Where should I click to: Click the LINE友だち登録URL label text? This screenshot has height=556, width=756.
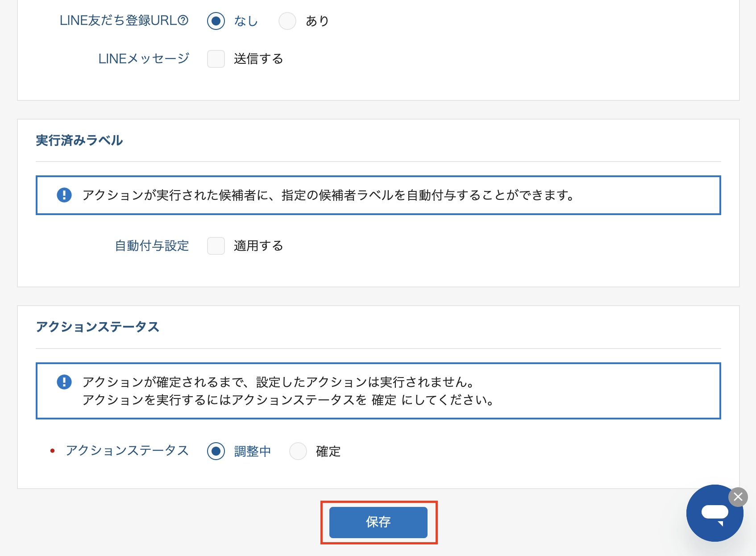pyautogui.click(x=118, y=21)
